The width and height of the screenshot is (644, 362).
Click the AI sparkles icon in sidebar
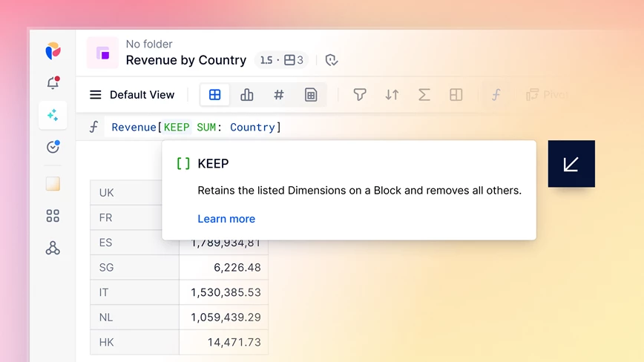coord(53,115)
